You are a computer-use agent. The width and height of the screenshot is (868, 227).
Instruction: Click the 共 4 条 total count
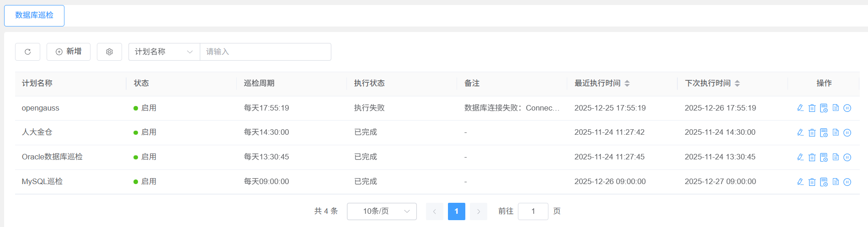tap(326, 211)
